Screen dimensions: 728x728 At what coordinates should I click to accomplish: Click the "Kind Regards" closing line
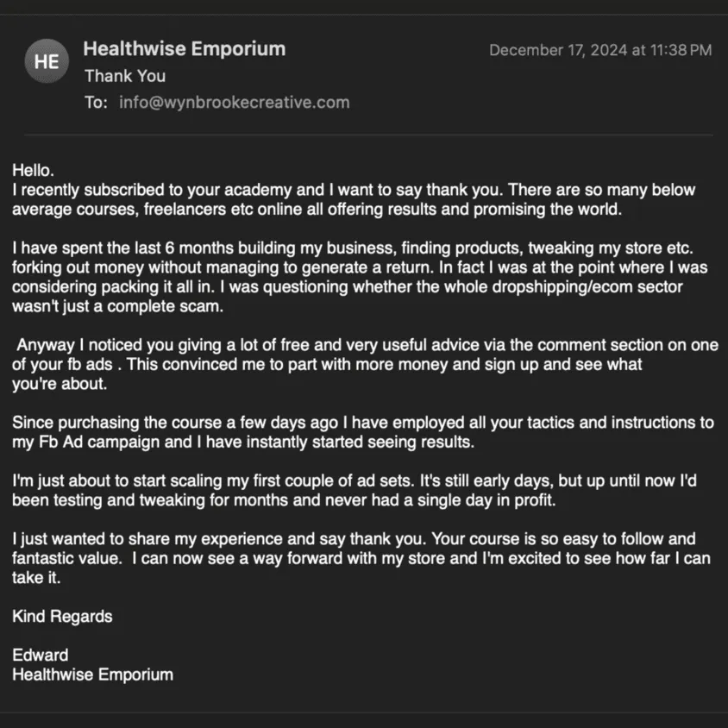point(62,617)
